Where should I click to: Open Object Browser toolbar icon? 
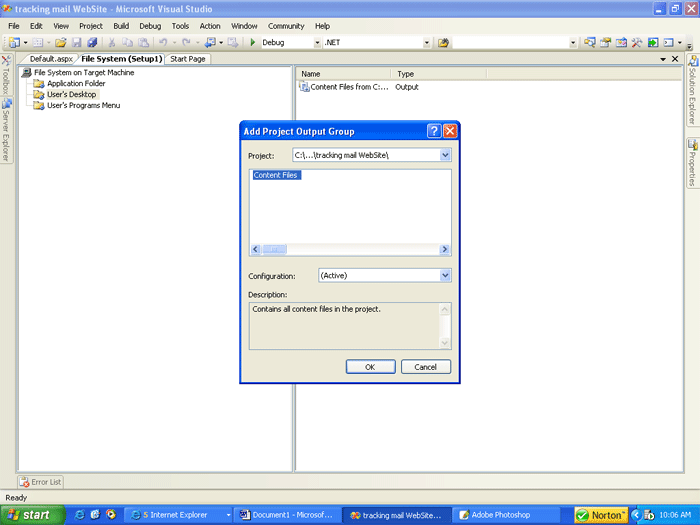621,42
